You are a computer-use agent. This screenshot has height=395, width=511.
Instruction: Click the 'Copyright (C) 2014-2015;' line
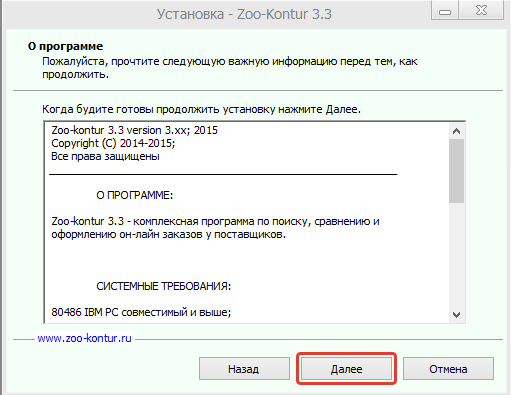point(113,143)
